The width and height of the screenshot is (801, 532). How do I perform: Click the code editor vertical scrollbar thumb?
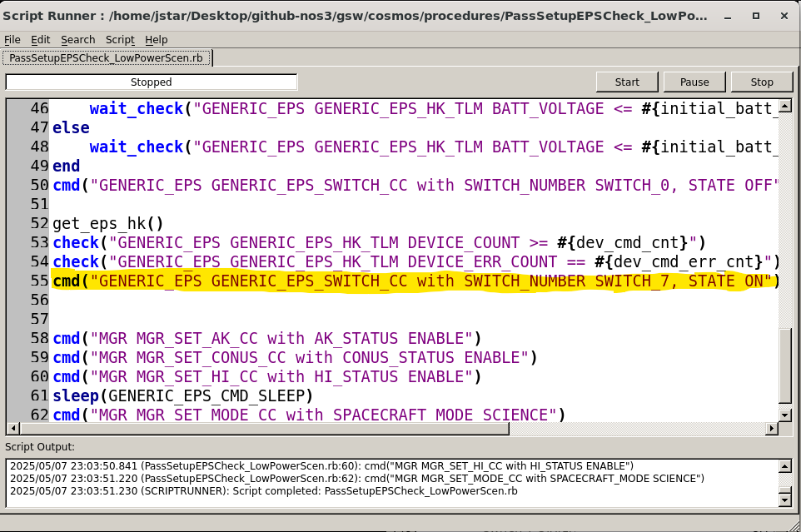point(785,365)
